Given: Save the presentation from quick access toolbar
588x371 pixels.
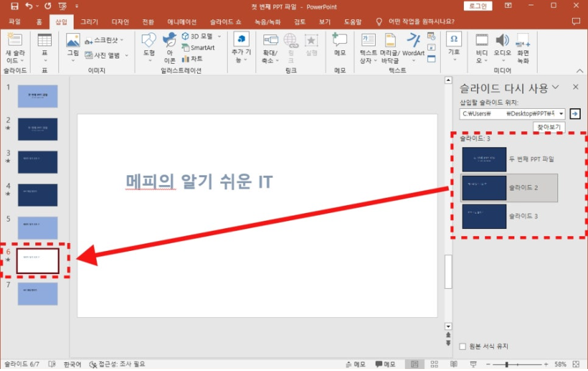Looking at the screenshot, I should 14,6.
